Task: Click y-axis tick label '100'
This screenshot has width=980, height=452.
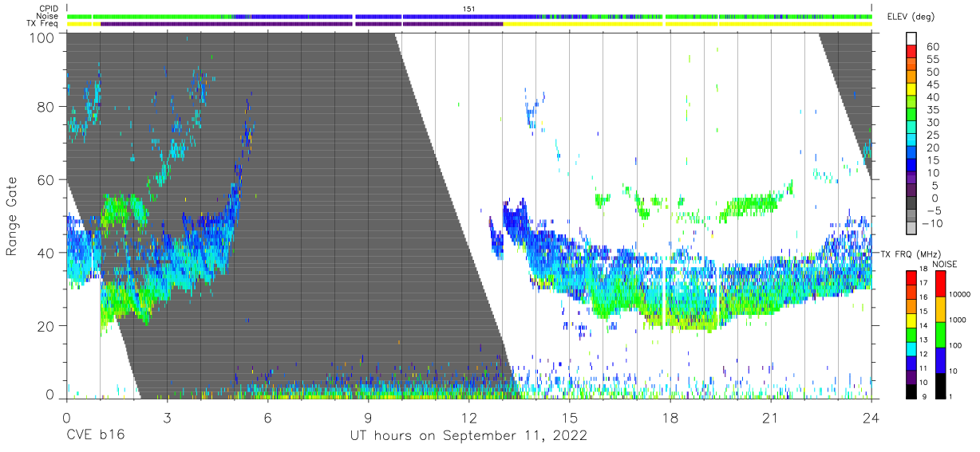Action: 41,37
